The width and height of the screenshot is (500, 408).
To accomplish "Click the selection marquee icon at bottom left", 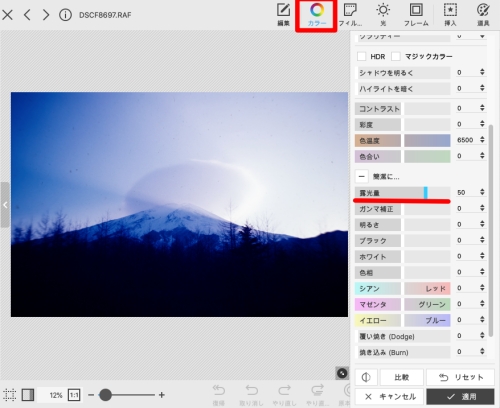I will click(x=9, y=395).
